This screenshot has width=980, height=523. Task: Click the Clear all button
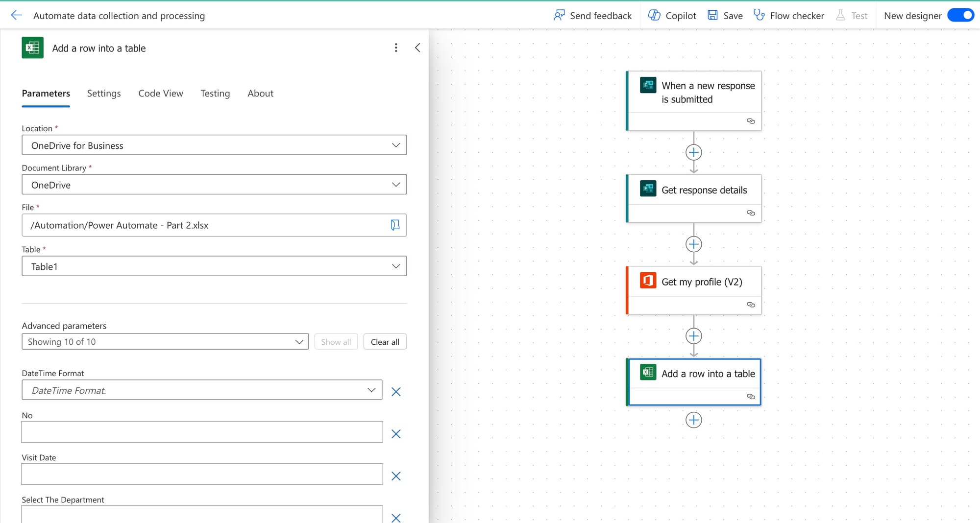pos(385,341)
